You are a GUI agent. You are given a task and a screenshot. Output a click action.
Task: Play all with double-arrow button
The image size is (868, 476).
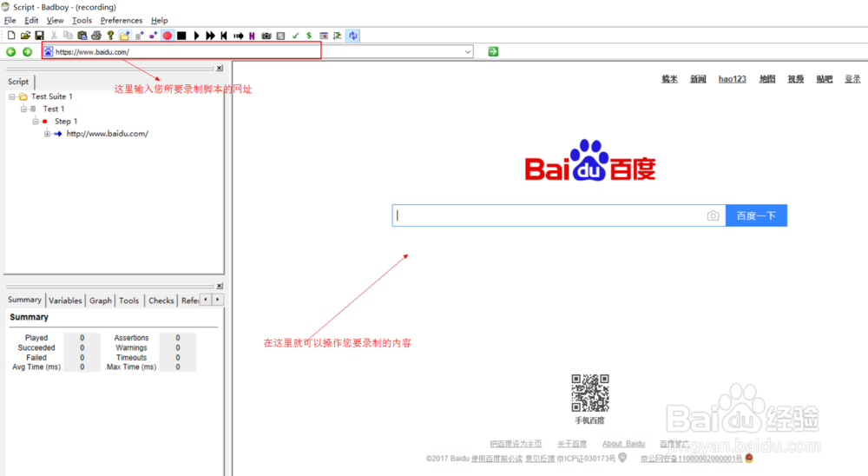point(210,36)
